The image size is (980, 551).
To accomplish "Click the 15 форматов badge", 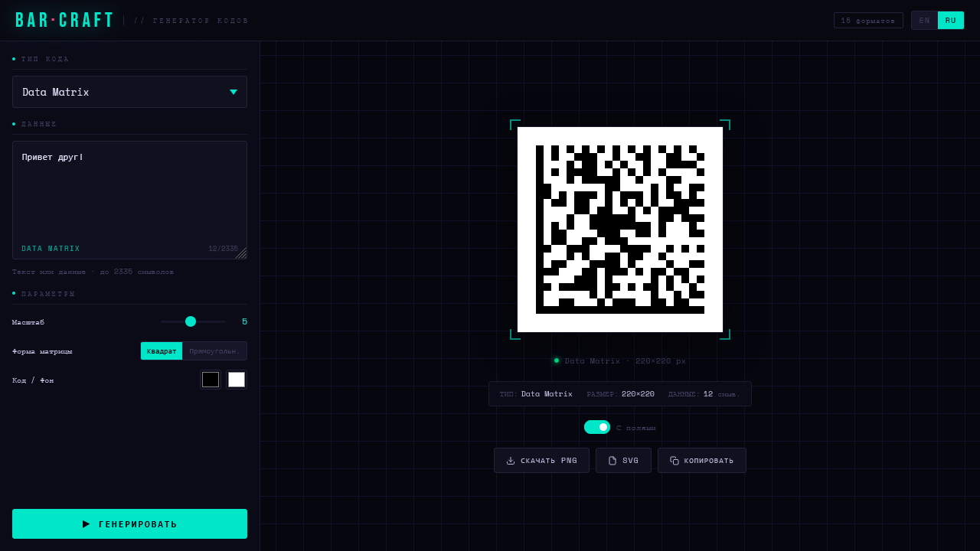I will (868, 21).
